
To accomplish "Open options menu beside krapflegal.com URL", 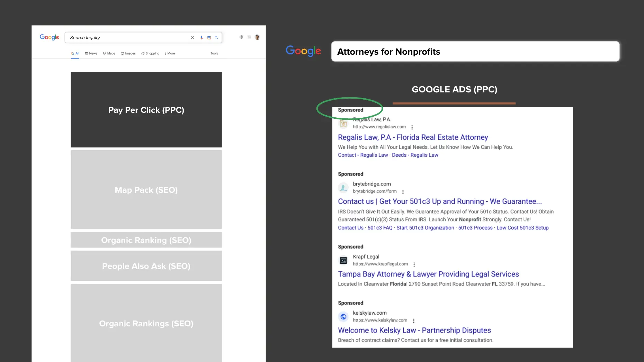I will (x=414, y=264).
